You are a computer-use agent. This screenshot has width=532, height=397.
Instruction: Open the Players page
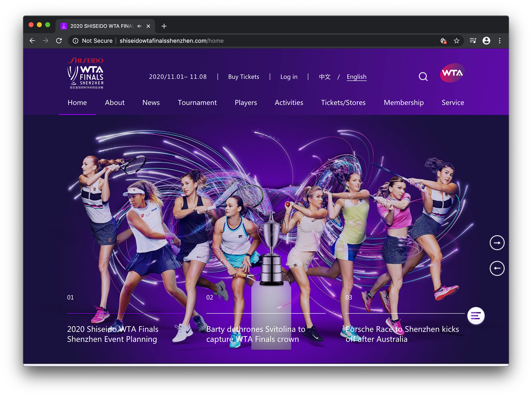[246, 103]
